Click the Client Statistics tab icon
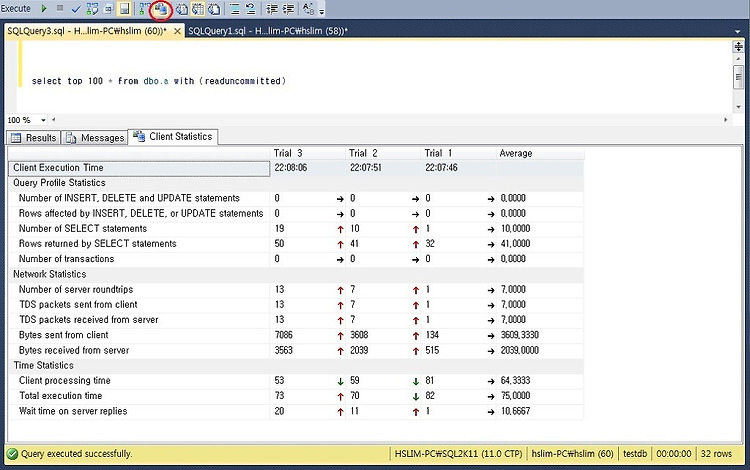750x470 pixels. pos(139,136)
